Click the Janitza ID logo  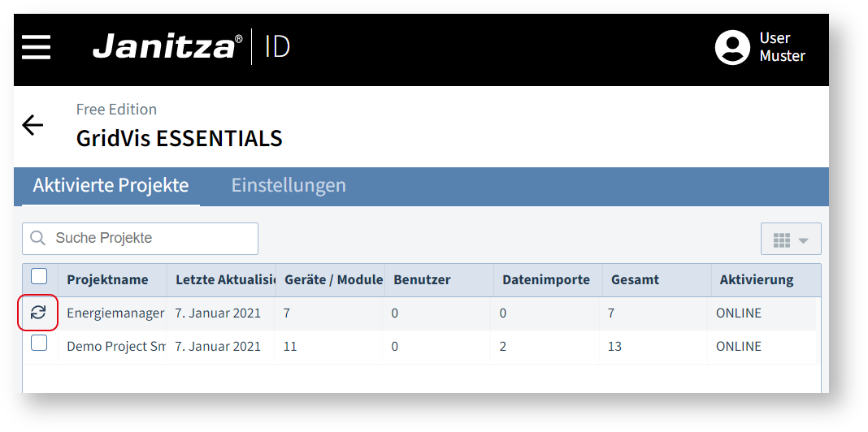(x=192, y=47)
